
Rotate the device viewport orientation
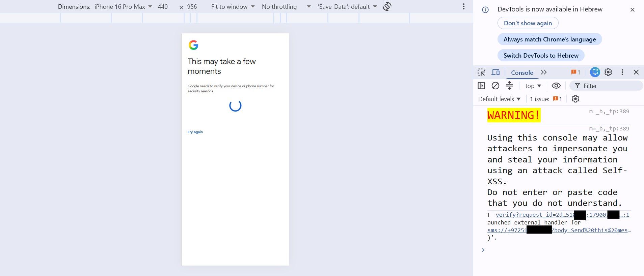pyautogui.click(x=387, y=6)
